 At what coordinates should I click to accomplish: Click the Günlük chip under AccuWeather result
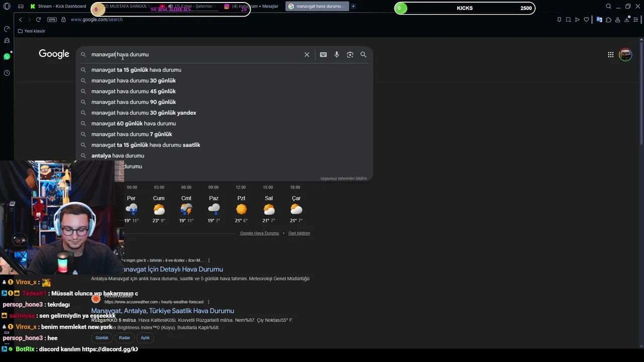click(x=102, y=338)
